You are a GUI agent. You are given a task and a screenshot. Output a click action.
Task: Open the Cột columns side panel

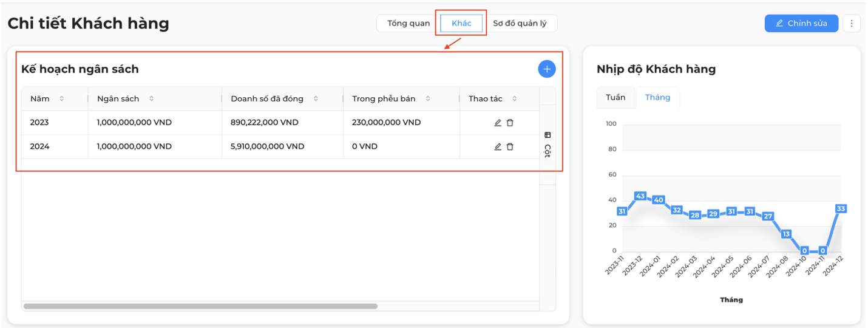(548, 145)
